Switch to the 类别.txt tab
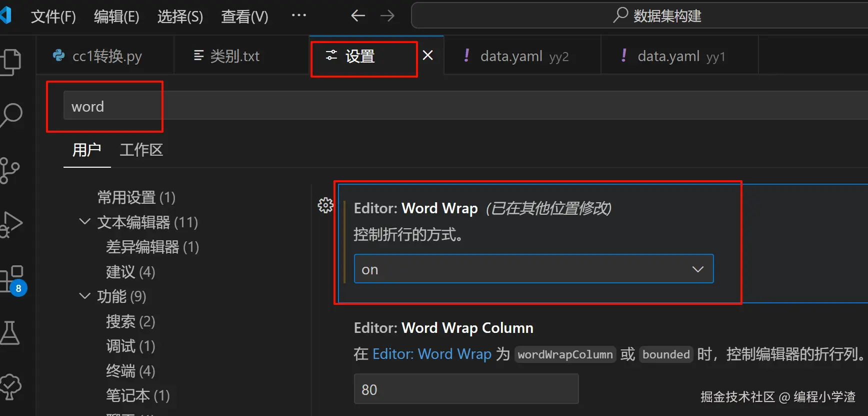The image size is (868, 416). click(241, 56)
